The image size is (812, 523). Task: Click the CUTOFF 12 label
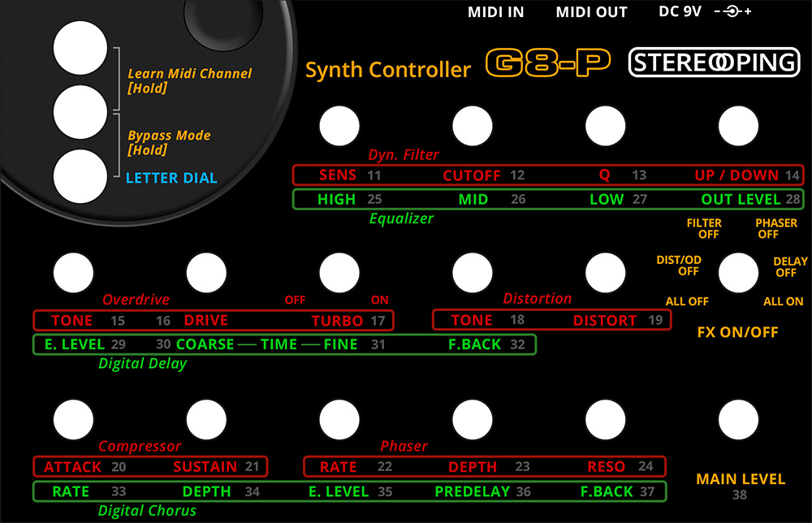pyautogui.click(x=484, y=175)
